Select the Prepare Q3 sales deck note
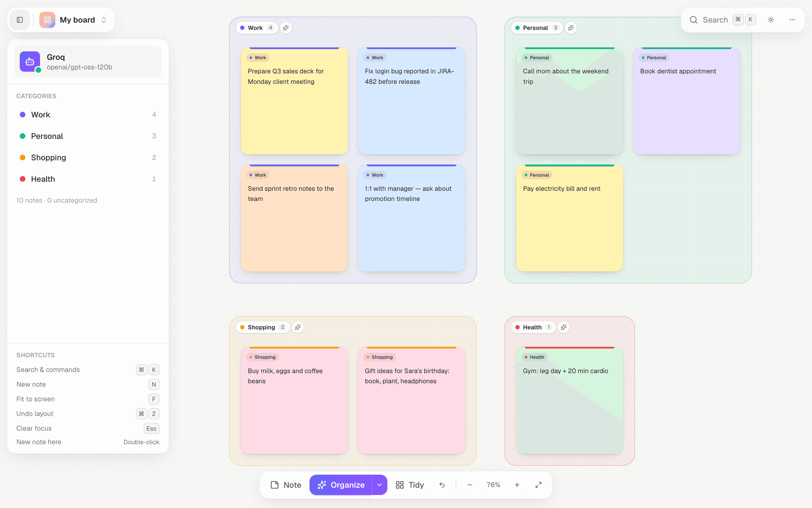This screenshot has height=508, width=812. pyautogui.click(x=294, y=101)
